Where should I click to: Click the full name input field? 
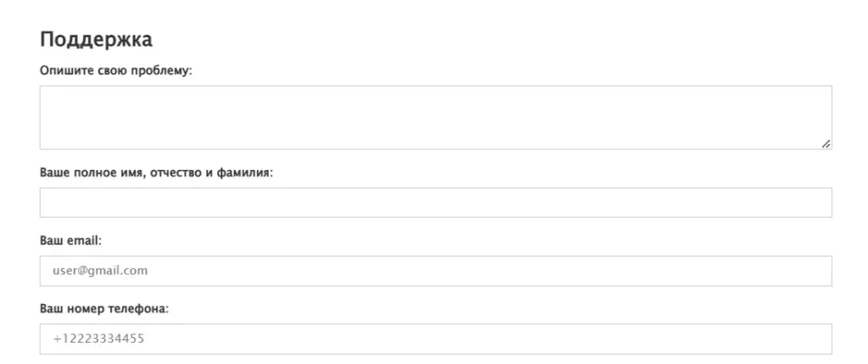pyautogui.click(x=436, y=202)
